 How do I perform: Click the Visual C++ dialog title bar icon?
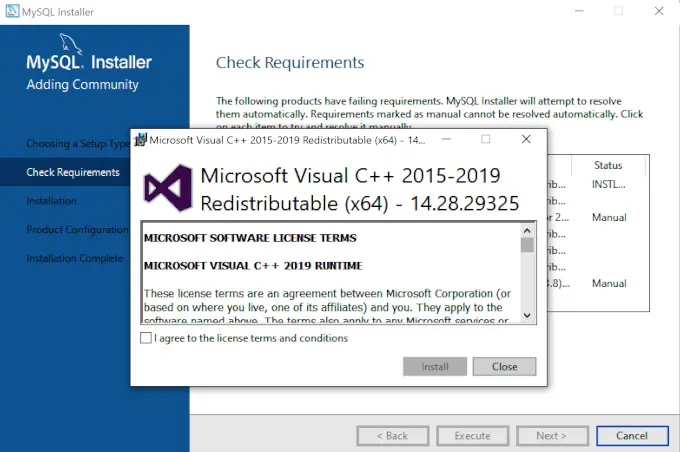click(141, 139)
